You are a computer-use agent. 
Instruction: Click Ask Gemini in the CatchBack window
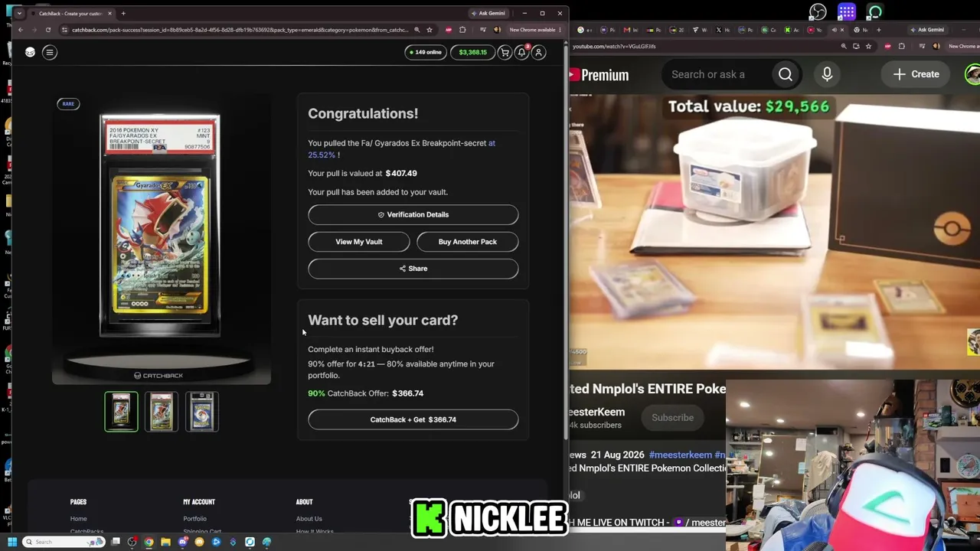click(x=488, y=13)
